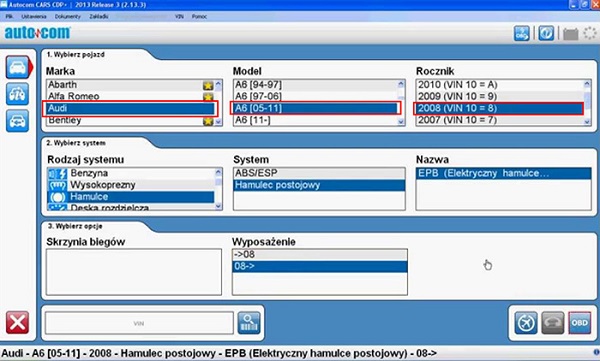
Task: Click the autocom logo
Action: (x=37, y=33)
